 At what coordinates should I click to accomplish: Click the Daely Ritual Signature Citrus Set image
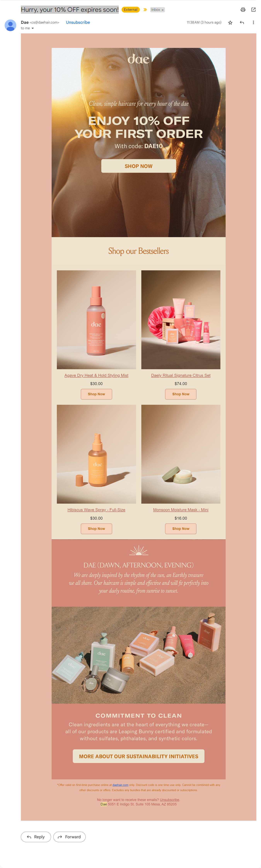click(x=181, y=319)
